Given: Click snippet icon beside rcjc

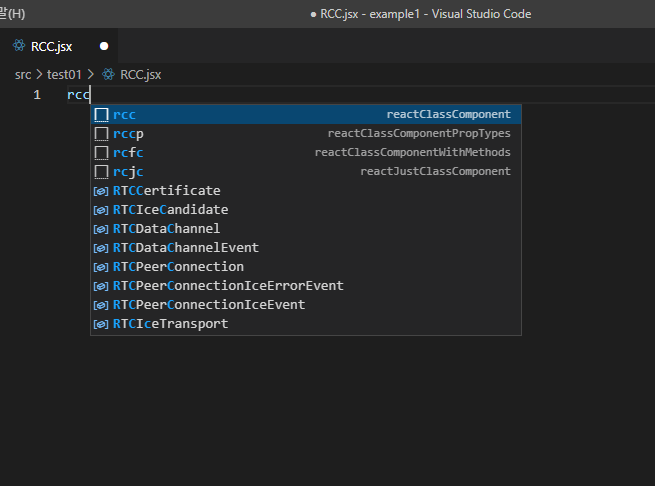Looking at the screenshot, I should tap(101, 172).
